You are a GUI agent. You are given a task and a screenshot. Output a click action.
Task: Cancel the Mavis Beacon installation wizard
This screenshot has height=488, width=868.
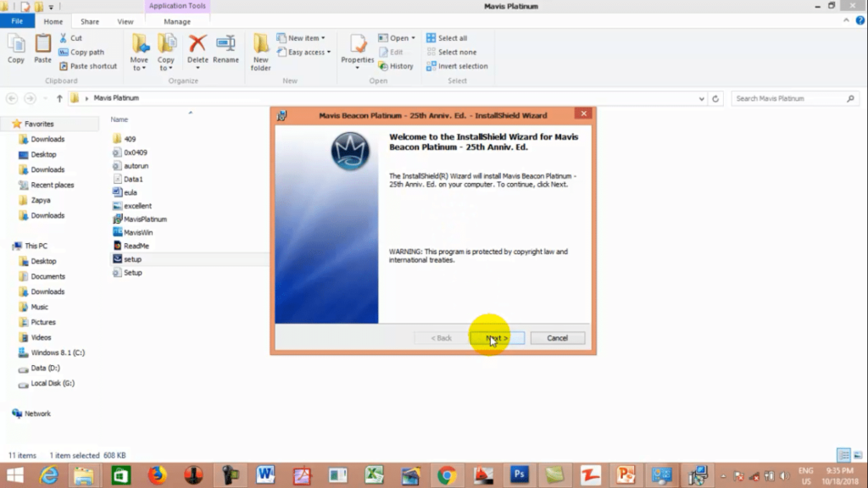(558, 338)
